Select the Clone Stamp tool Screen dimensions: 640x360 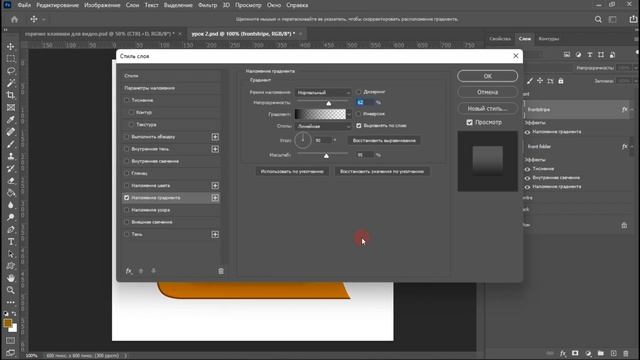pyautogui.click(x=11, y=156)
